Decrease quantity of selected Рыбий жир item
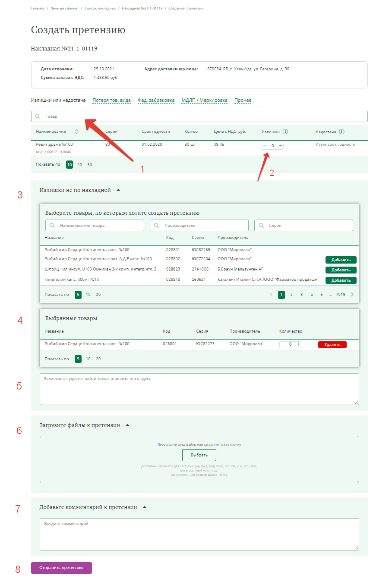 tap(283, 344)
